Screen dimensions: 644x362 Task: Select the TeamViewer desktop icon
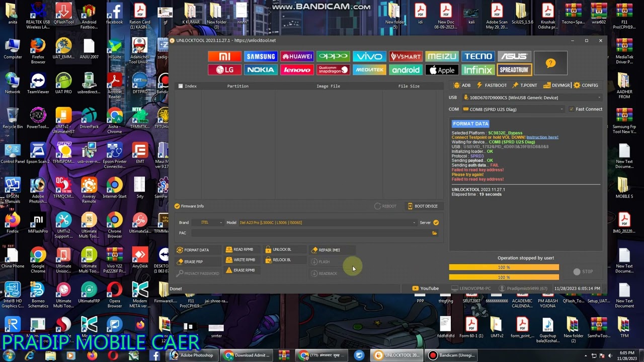[38, 83]
